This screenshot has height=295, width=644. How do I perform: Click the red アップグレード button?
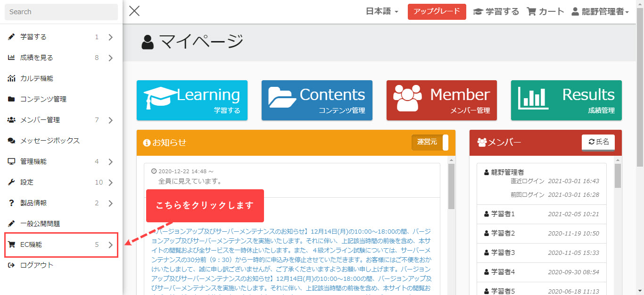(x=437, y=12)
